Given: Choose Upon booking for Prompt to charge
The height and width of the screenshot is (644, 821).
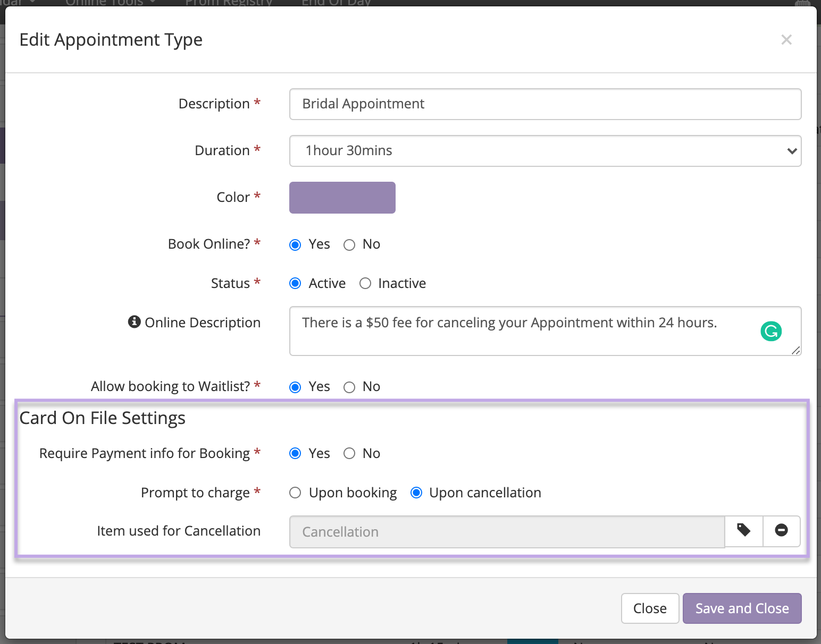Looking at the screenshot, I should [x=295, y=493].
